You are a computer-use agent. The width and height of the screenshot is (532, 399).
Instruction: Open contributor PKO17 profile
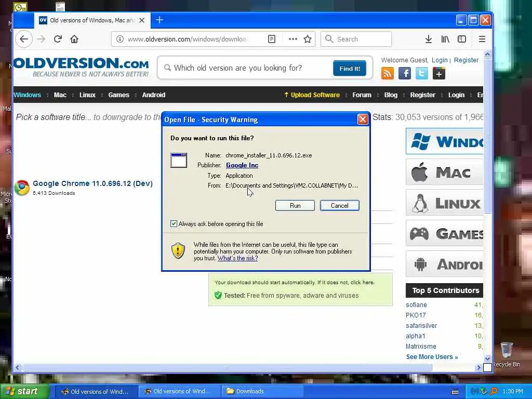pyautogui.click(x=416, y=315)
